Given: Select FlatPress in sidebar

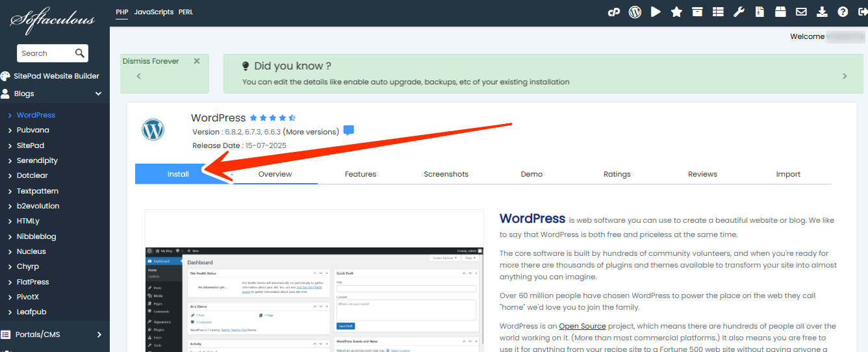Looking at the screenshot, I should (33, 282).
